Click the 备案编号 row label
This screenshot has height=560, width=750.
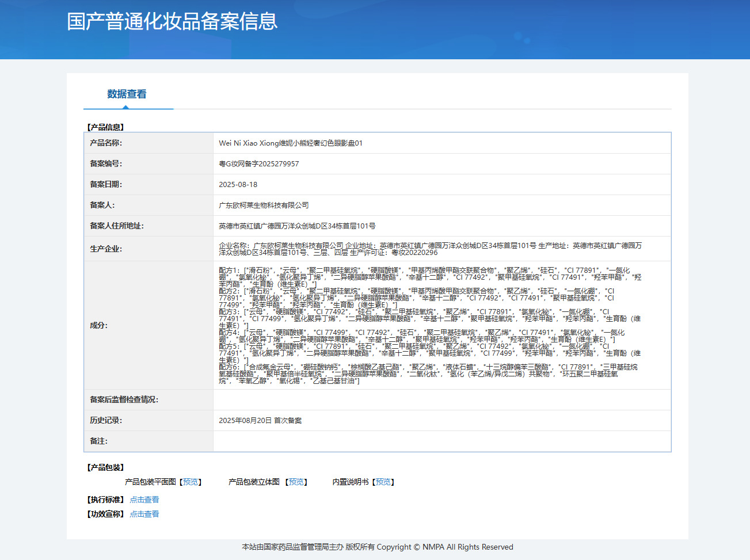(x=106, y=163)
